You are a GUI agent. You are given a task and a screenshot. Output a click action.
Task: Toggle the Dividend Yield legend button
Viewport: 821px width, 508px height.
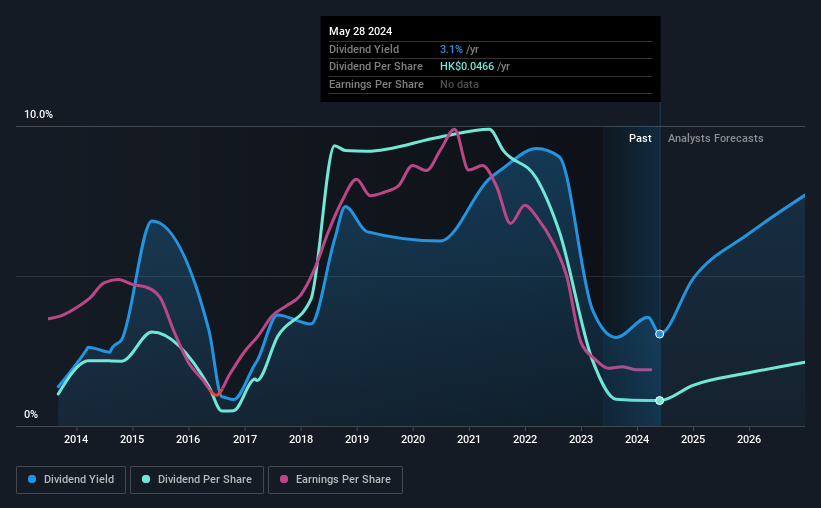(71, 480)
